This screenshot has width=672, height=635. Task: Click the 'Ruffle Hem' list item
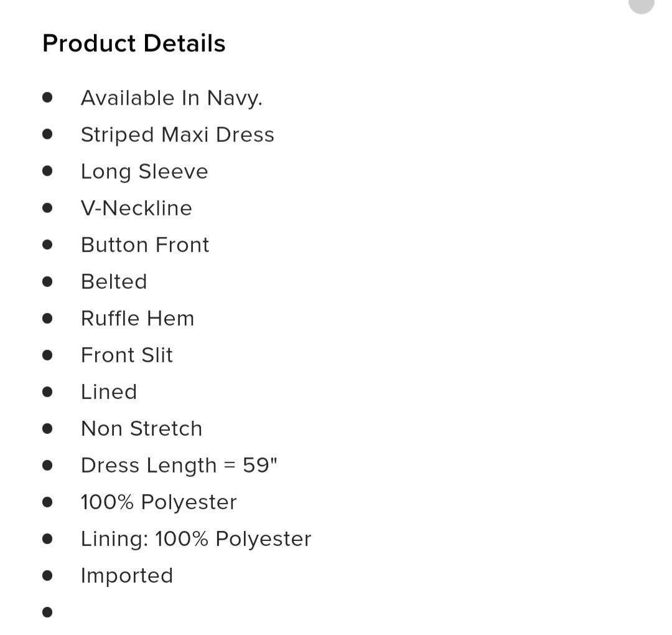coord(138,319)
